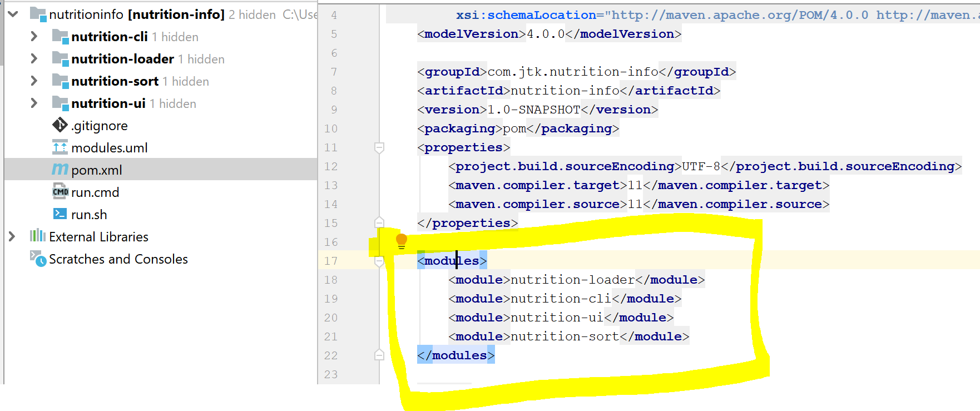Select the run.sh file
Viewport: 980px width, 411px height.
point(89,215)
